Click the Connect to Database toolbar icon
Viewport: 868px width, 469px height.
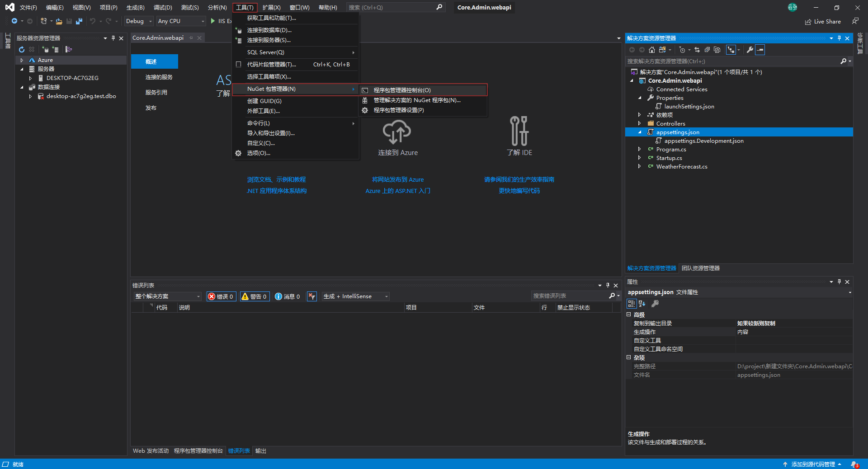tap(45, 49)
